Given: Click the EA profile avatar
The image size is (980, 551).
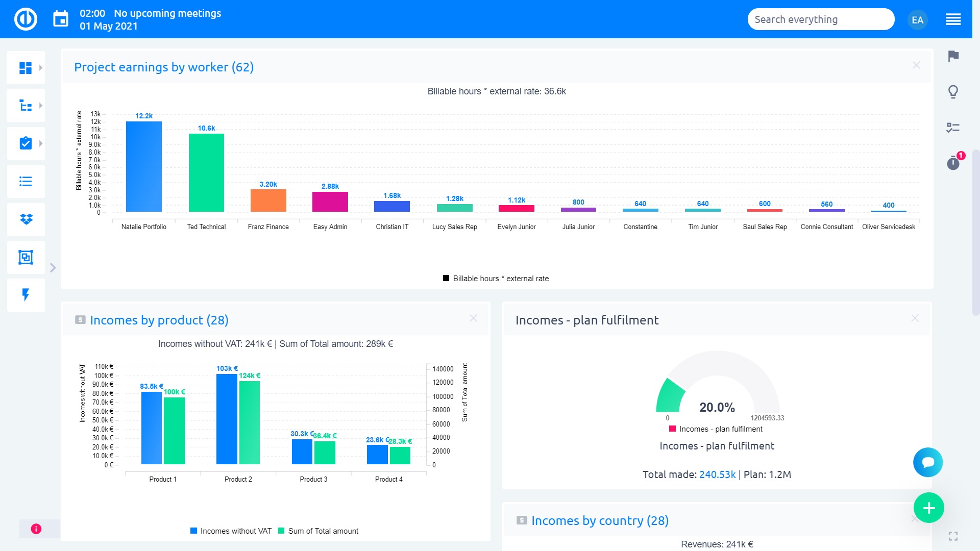Looking at the screenshot, I should [x=917, y=19].
